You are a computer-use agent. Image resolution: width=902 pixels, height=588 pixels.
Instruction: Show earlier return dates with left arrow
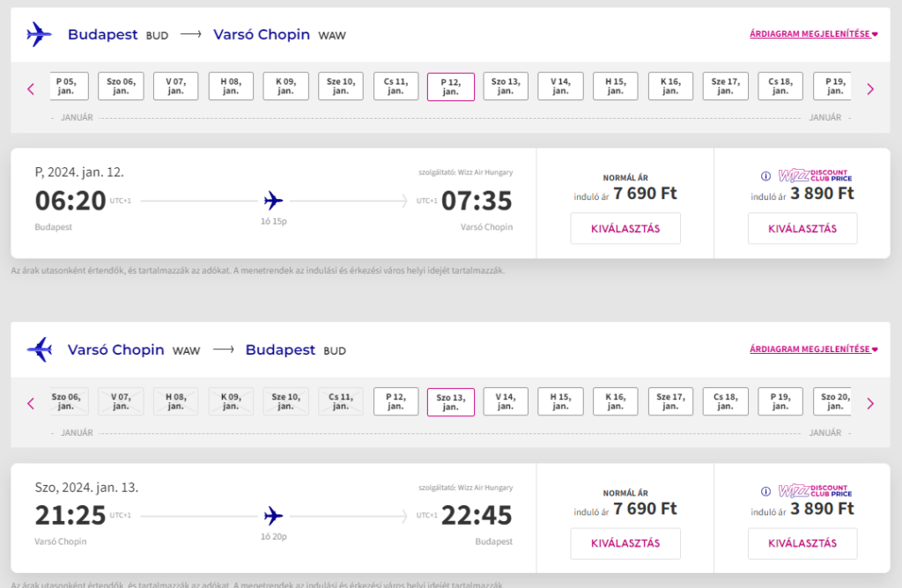tap(31, 403)
